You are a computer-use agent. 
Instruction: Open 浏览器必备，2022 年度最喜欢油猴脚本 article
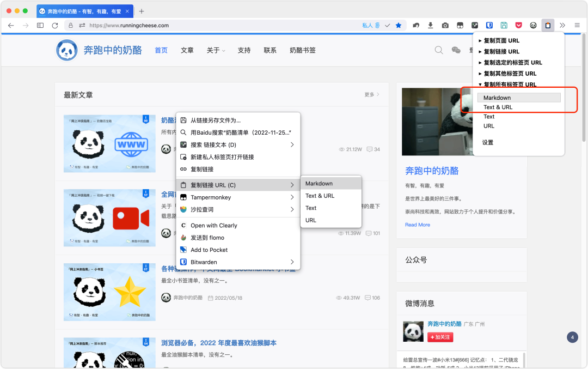[219, 343]
